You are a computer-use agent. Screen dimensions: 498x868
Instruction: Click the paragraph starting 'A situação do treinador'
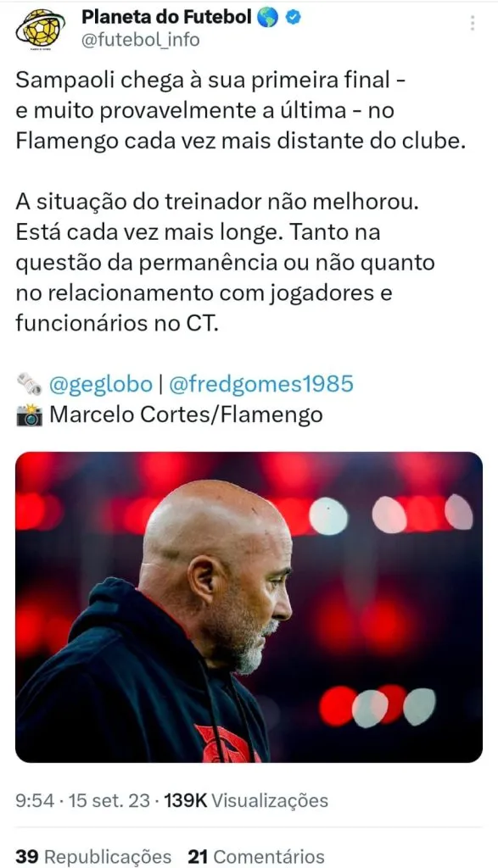[x=225, y=263]
